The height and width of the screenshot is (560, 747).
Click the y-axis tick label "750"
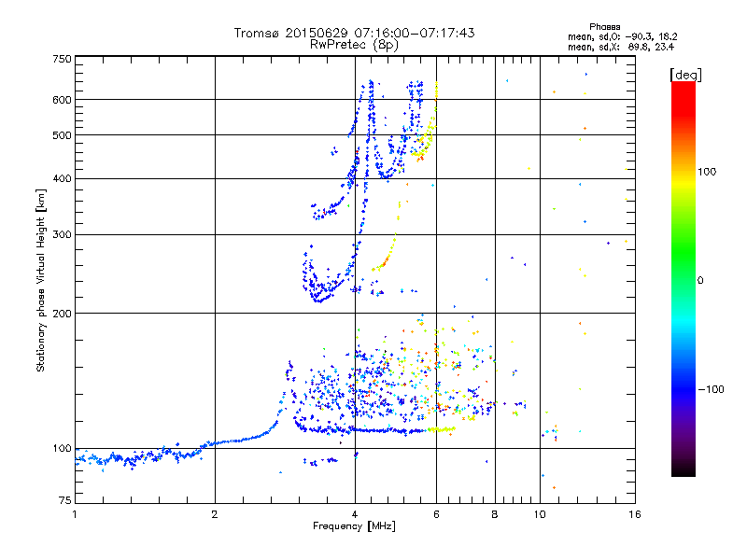tap(62, 59)
